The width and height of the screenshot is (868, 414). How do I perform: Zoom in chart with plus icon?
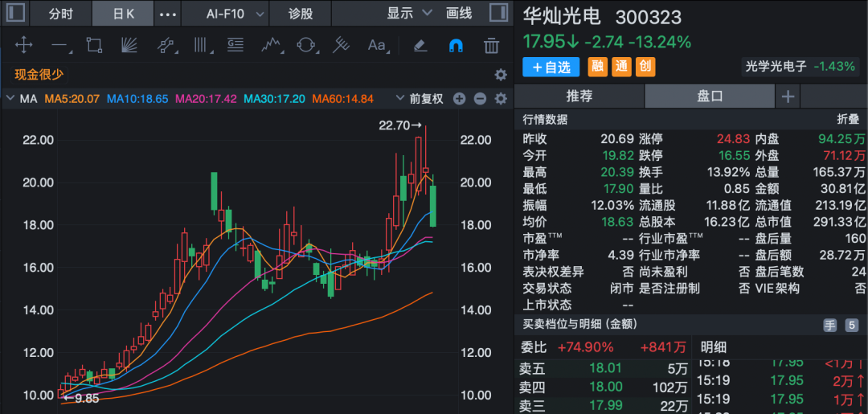[x=459, y=99]
